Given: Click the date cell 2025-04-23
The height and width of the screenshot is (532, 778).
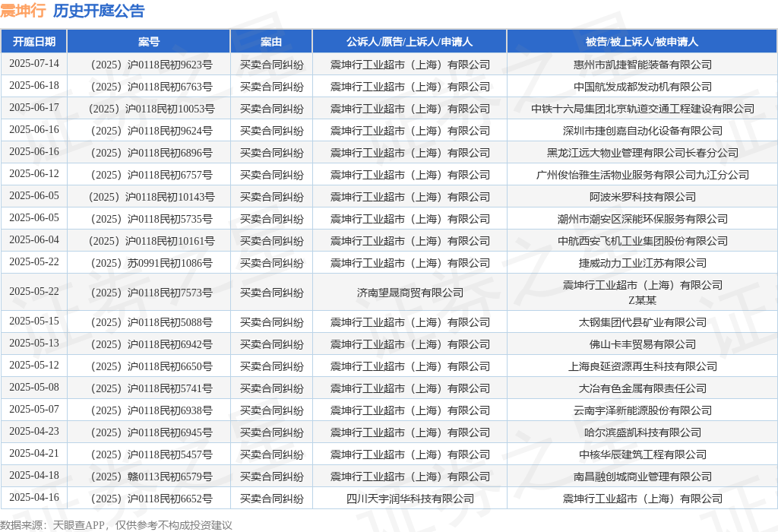Looking at the screenshot, I should click(33, 431).
